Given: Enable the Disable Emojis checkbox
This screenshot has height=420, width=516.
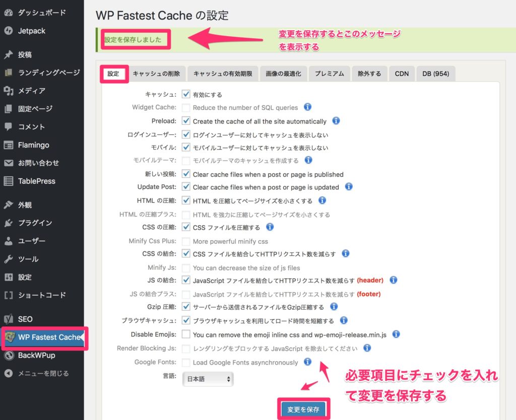Looking at the screenshot, I should point(186,334).
